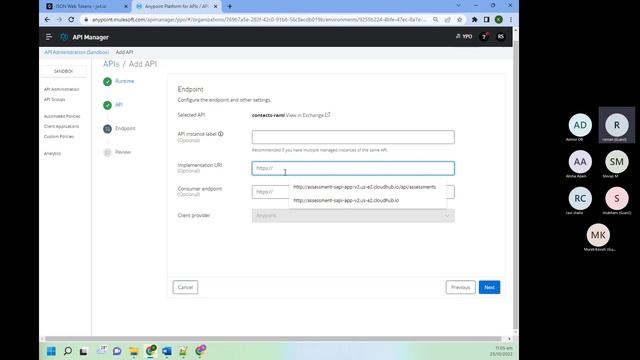Click the share page icon in address bar
Screen dimensions: 640x360
tap(448, 19)
